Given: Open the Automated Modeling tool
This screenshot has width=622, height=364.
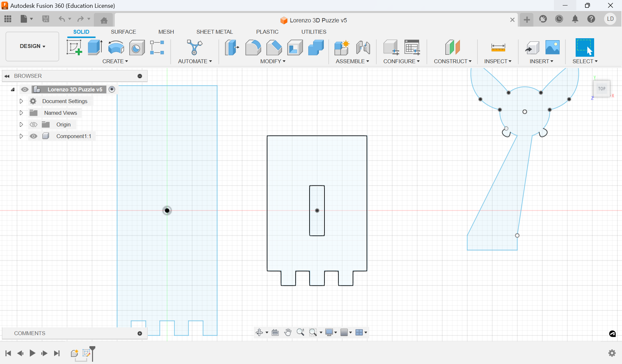Looking at the screenshot, I should (194, 48).
